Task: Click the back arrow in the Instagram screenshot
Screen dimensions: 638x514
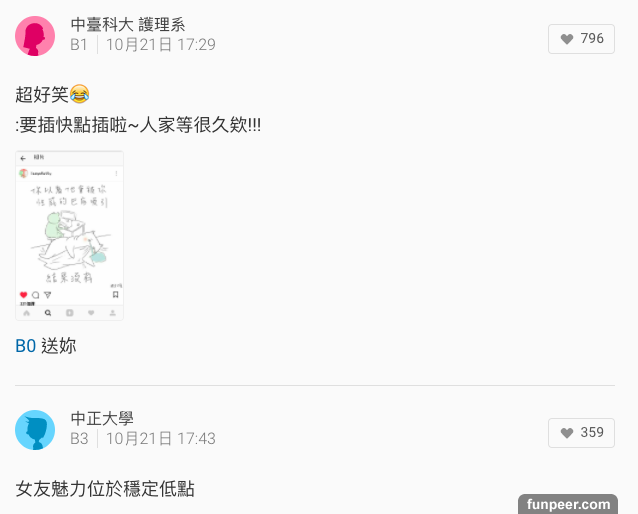Action: pyautogui.click(x=23, y=158)
